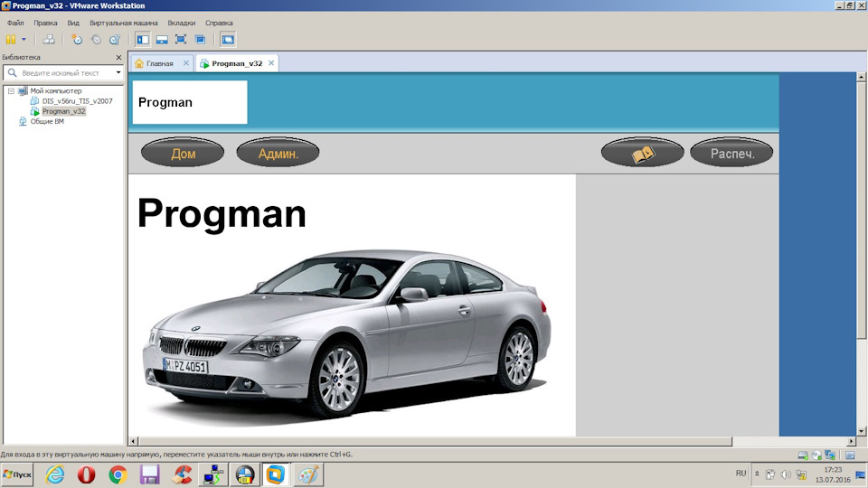868x488 pixels.
Task: Take a snapshot of this virtual machine
Action: click(77, 39)
